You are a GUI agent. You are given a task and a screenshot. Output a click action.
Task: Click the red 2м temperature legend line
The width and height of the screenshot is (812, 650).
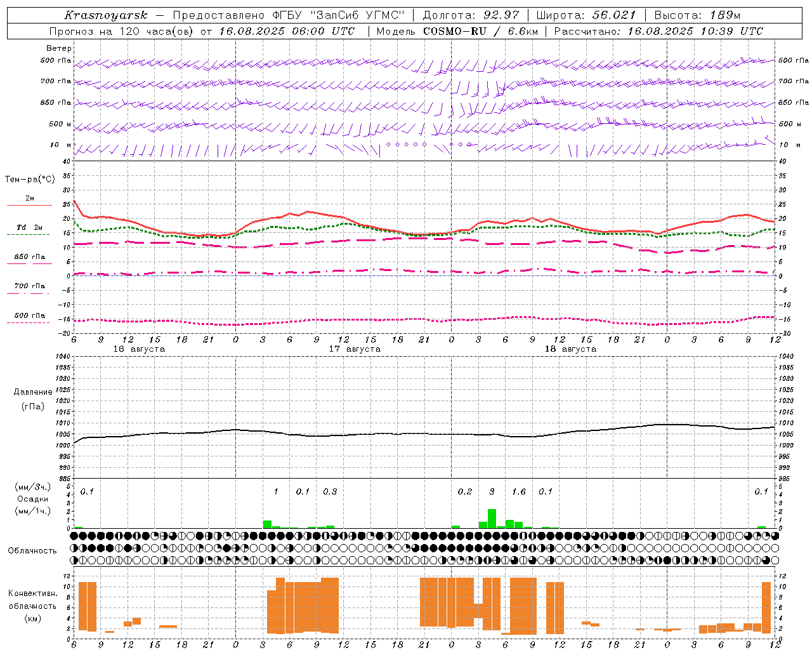[x=29, y=206]
